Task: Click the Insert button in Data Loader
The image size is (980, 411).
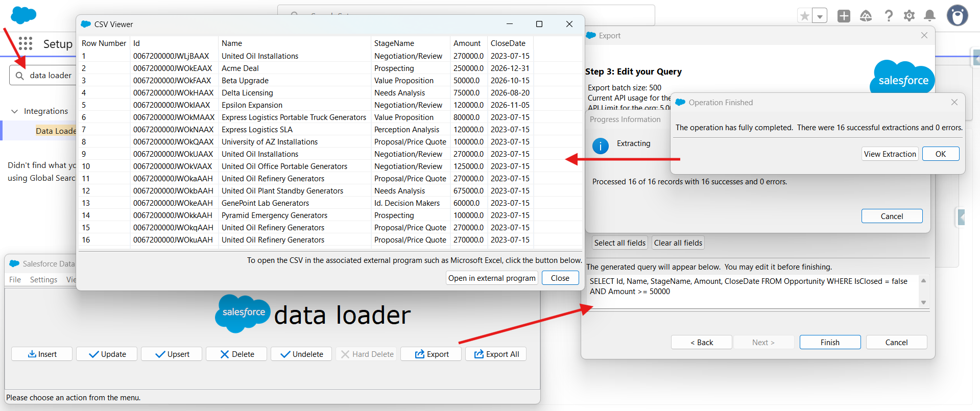Action: click(42, 354)
